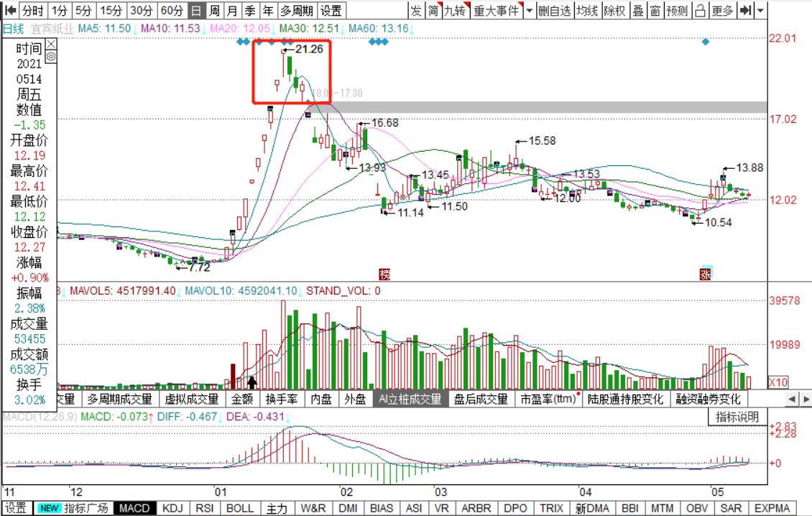
Task: Jump to the latest bar with the right-end arrow icon
Action: pos(745,10)
